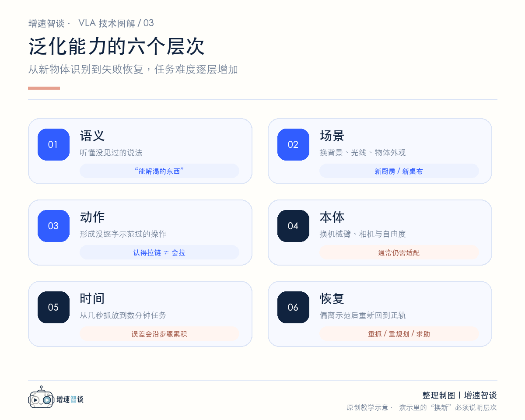
Task: Click the 误差会沿步骤累积 pill
Action: (x=159, y=334)
